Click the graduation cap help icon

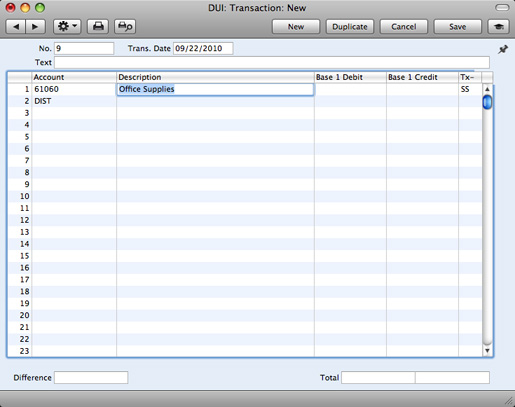[499, 27]
